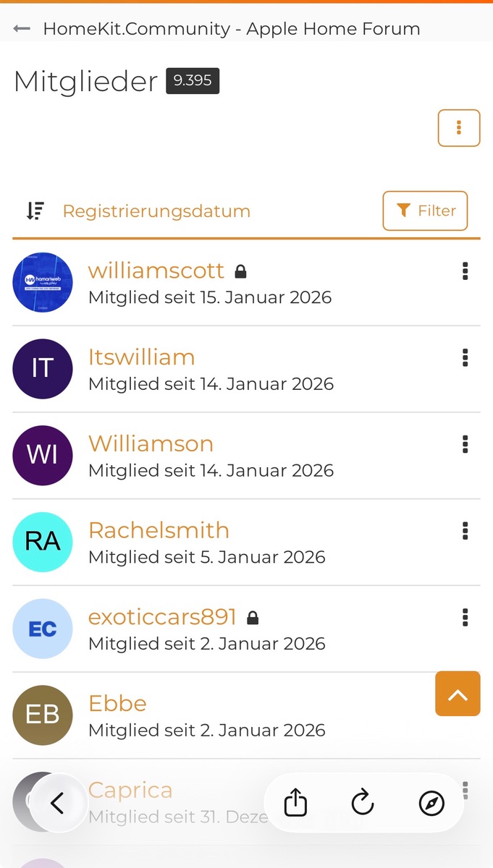Open Itswilliam's profile link
Screen dimensions: 493x868
pos(142,357)
